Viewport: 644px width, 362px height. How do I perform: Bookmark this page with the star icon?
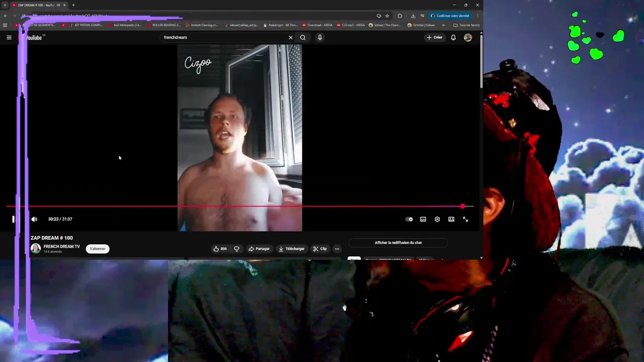(387, 16)
